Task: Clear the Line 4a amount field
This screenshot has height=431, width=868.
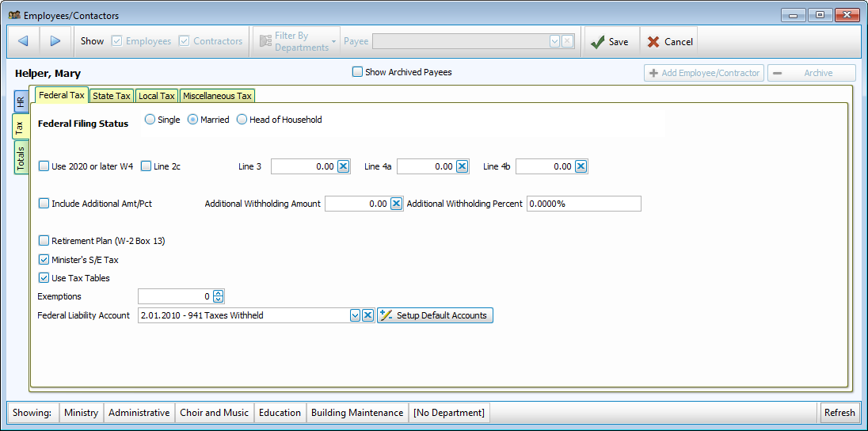Action: coord(463,166)
